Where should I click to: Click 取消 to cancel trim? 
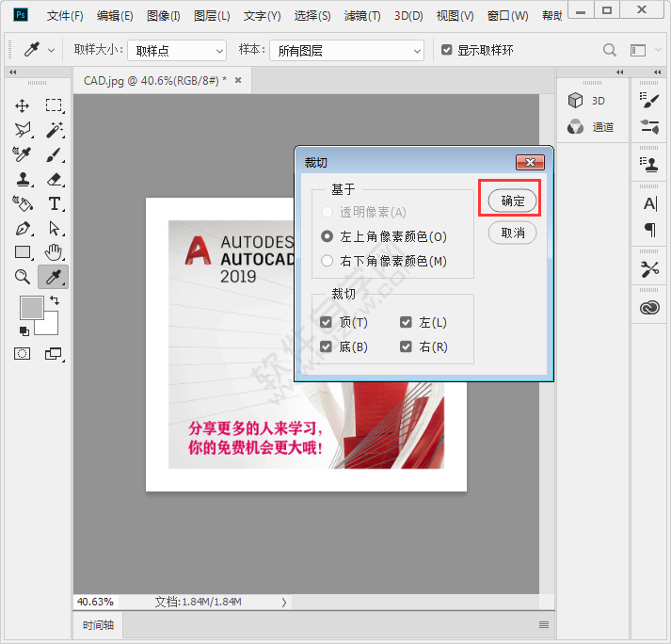tap(512, 233)
